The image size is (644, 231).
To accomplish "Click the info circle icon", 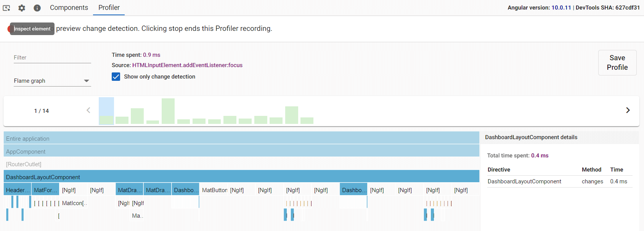I will [x=37, y=8].
